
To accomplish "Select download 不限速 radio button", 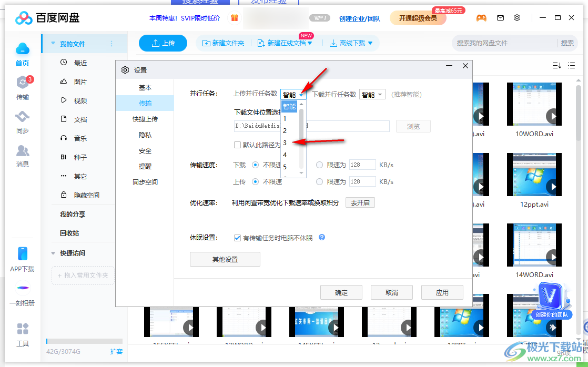I will pyautogui.click(x=256, y=165).
